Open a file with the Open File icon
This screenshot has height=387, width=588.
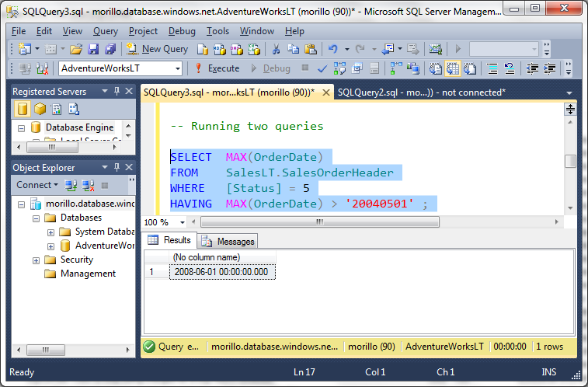[x=76, y=49]
